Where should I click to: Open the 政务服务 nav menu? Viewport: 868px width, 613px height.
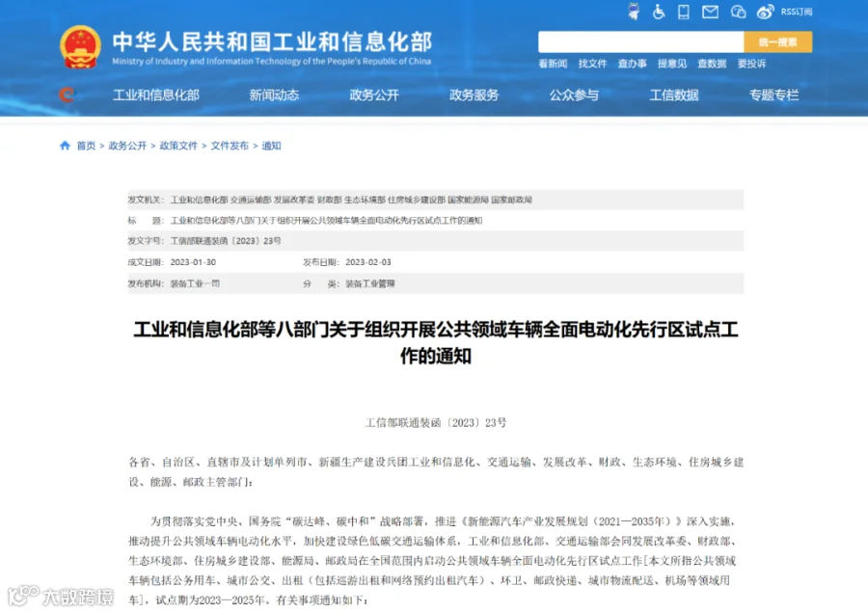[x=474, y=95]
